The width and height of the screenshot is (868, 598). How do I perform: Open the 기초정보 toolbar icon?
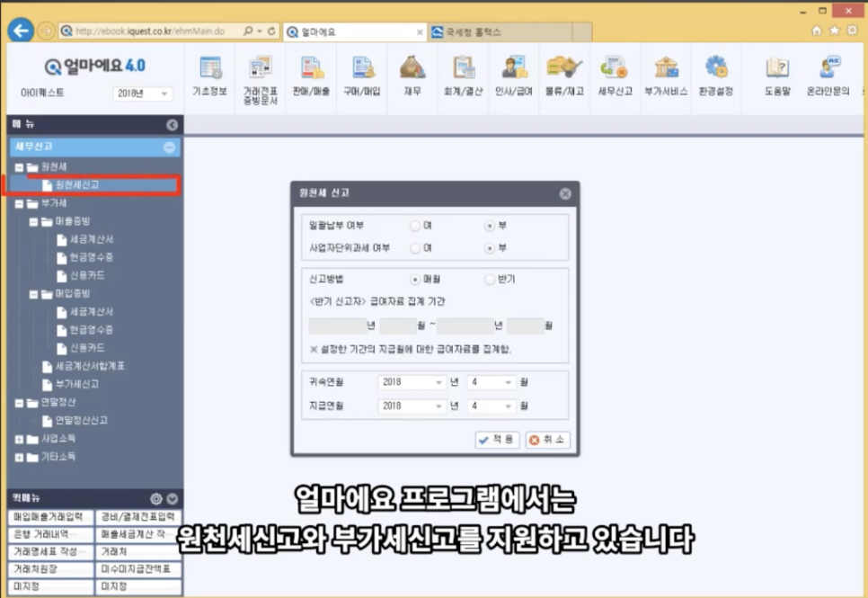tap(209, 76)
